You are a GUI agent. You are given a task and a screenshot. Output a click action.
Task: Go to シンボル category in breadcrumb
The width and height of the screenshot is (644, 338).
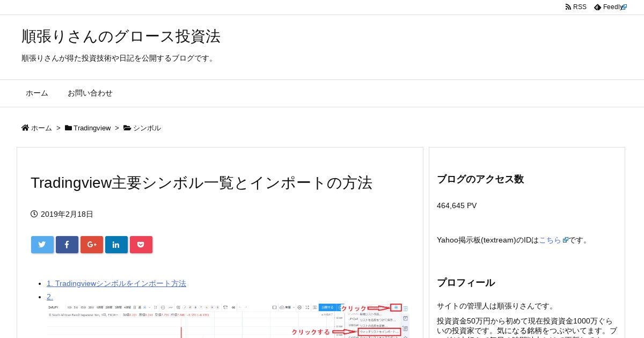tap(147, 128)
